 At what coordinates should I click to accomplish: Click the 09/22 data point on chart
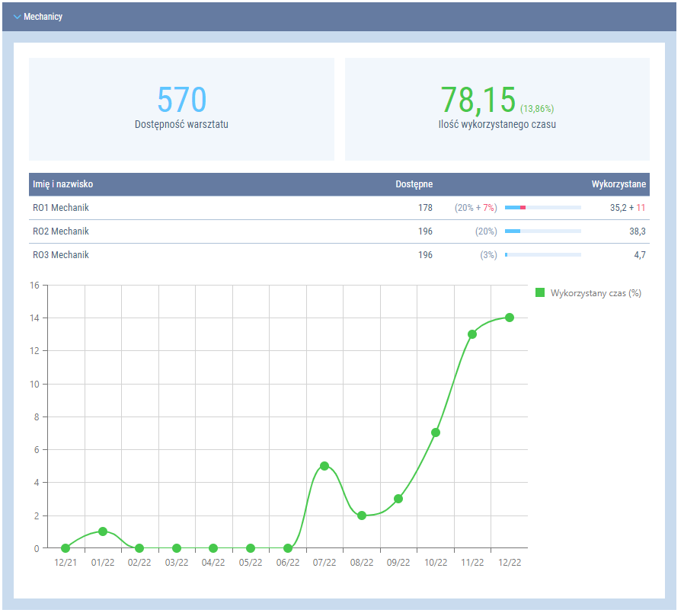coord(398,499)
